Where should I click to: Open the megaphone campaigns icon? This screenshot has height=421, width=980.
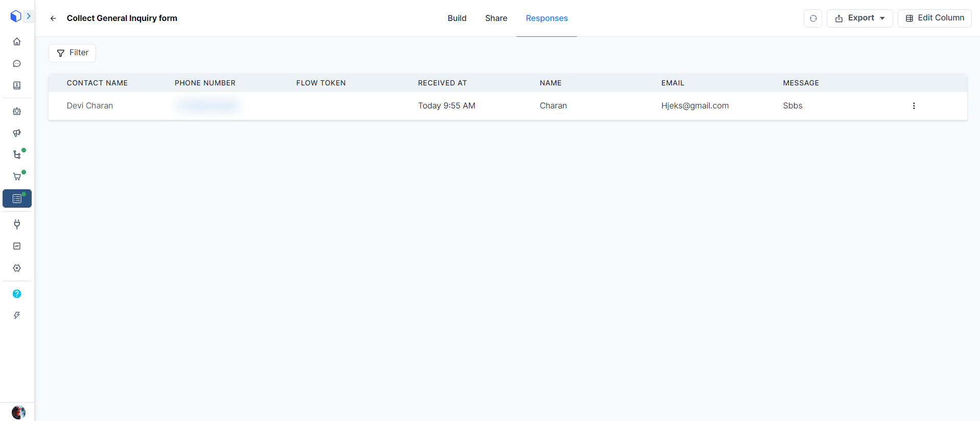[x=17, y=133]
